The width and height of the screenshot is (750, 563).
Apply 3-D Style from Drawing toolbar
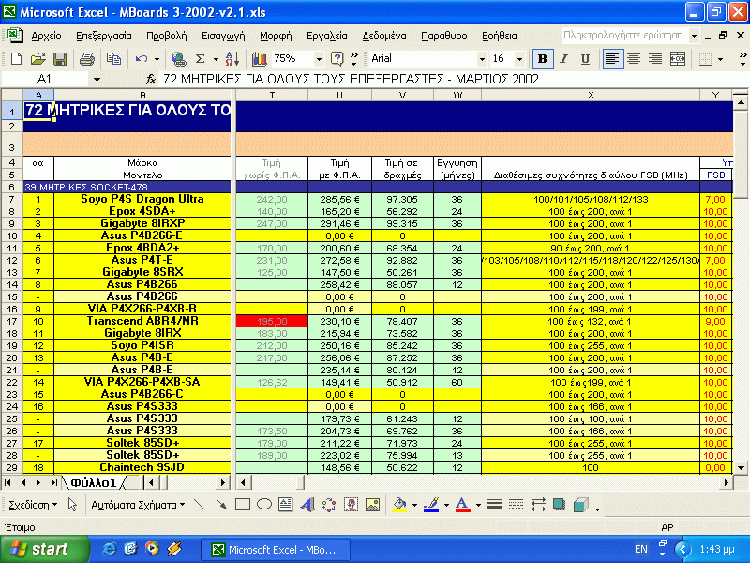581,504
